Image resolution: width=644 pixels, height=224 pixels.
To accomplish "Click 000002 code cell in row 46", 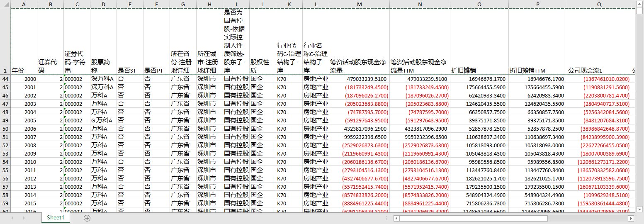I will coord(77,95).
